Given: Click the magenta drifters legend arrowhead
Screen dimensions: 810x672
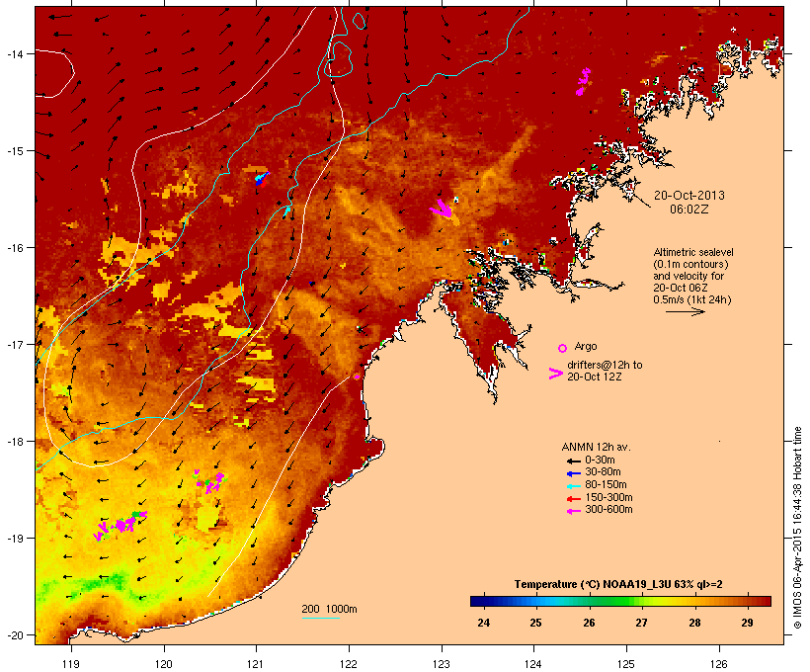Looking at the screenshot, I should (556, 374).
